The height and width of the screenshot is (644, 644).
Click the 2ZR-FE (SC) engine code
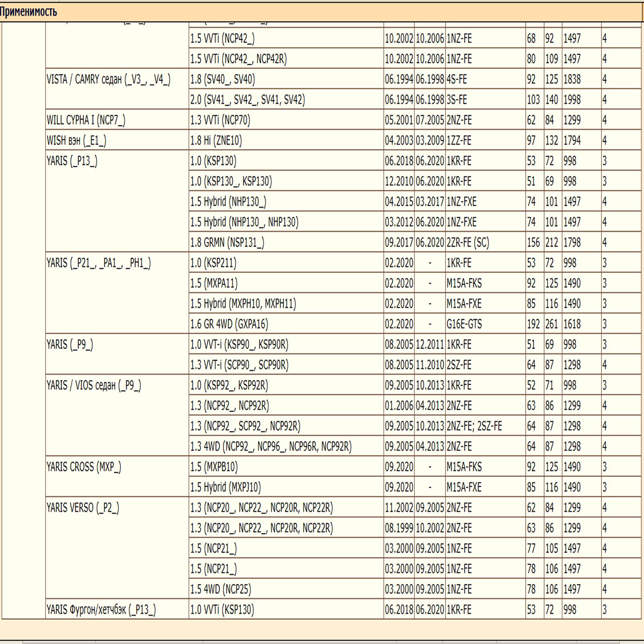(468, 243)
